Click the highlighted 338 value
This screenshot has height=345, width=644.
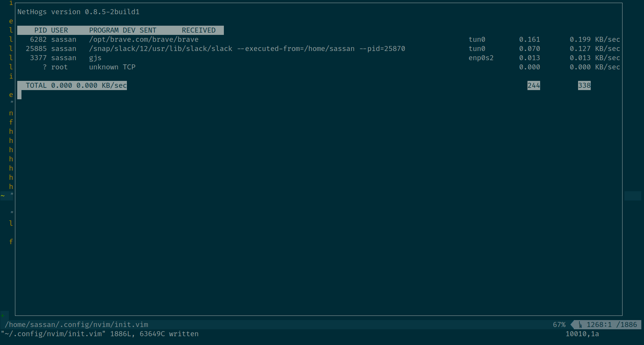(584, 85)
